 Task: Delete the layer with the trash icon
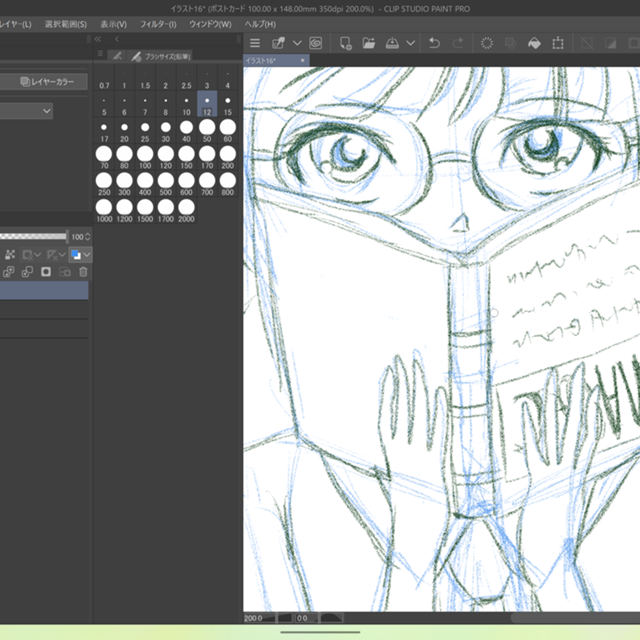coord(83,271)
